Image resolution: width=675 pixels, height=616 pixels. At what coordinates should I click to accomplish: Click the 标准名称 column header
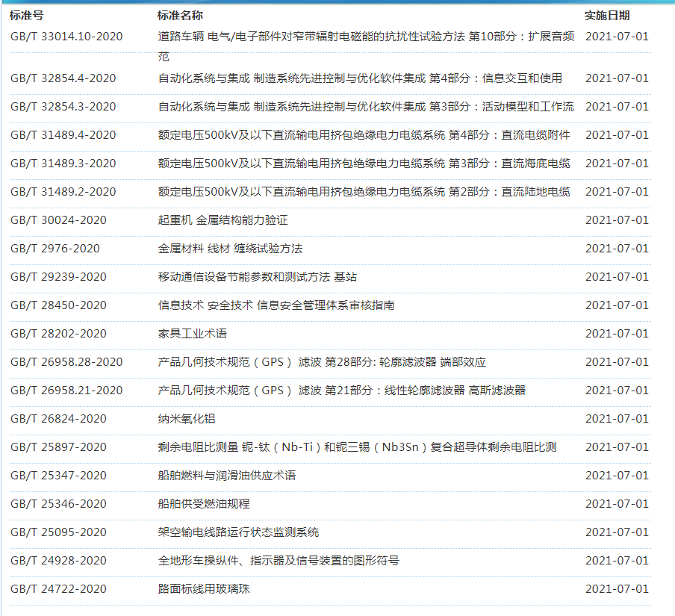point(180,15)
